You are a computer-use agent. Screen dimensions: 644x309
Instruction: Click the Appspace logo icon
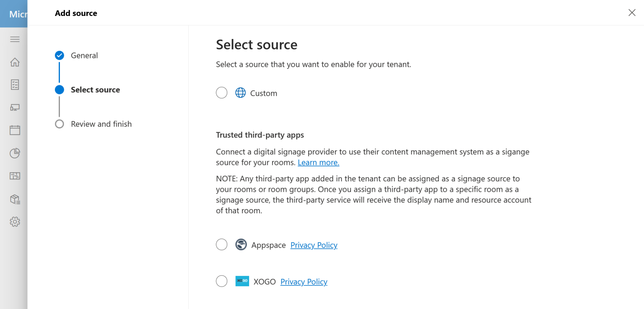point(241,244)
